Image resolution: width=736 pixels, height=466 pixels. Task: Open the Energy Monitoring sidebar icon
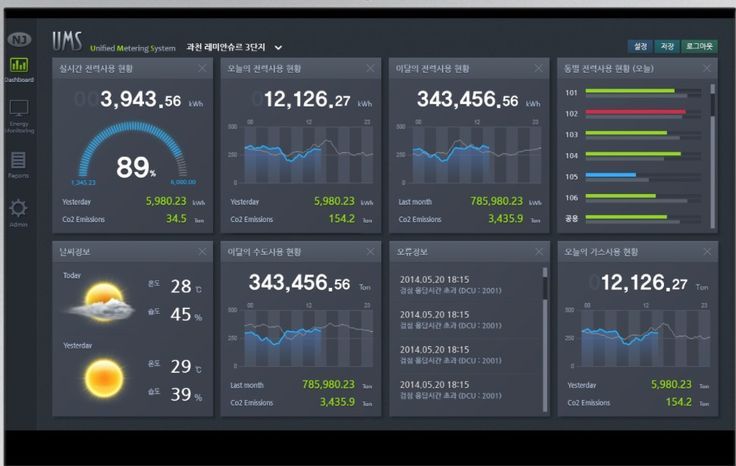click(18, 111)
